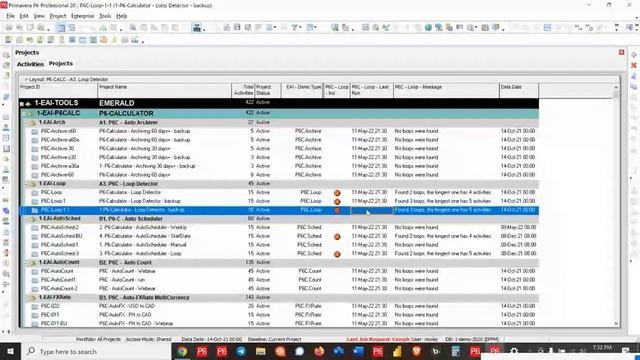Open the File menu
Image resolution: width=640 pixels, height=360 pixels.
click(x=11, y=16)
